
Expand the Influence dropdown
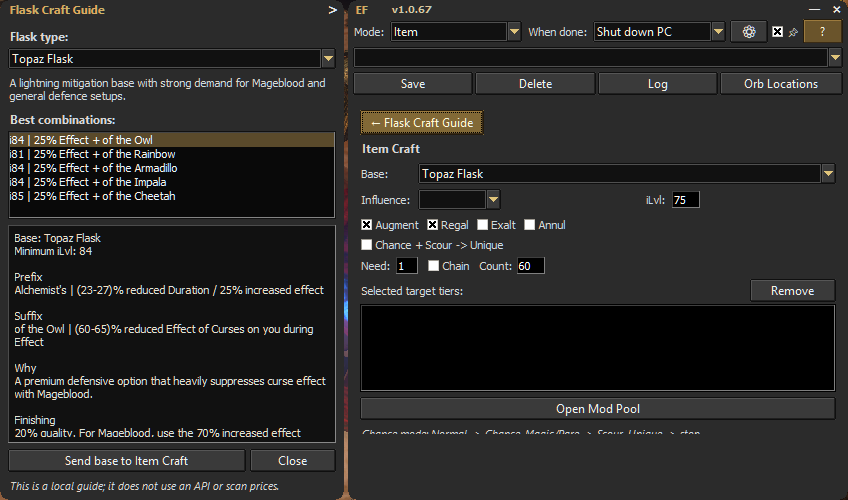point(493,199)
